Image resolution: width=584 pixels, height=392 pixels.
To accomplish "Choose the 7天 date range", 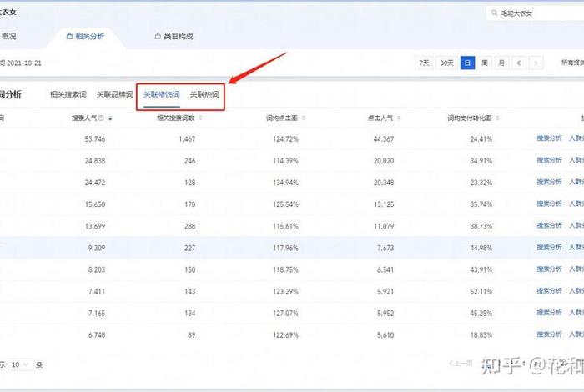I will coord(424,63).
